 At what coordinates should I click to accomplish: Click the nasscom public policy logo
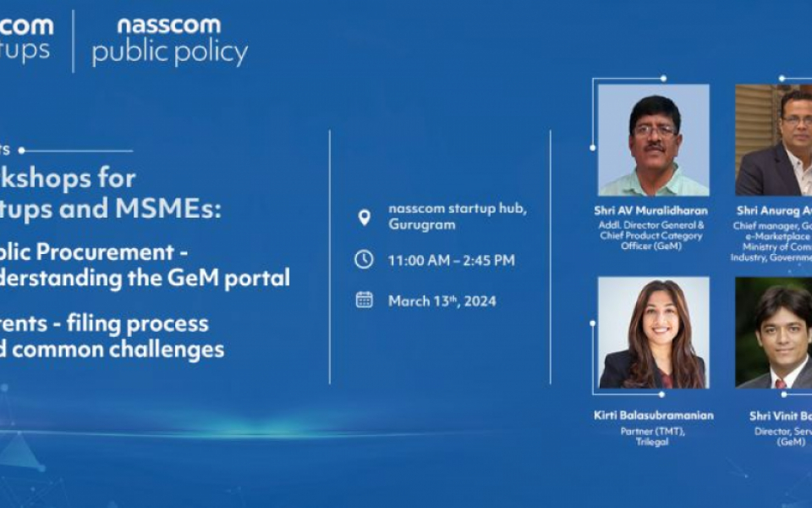click(170, 41)
